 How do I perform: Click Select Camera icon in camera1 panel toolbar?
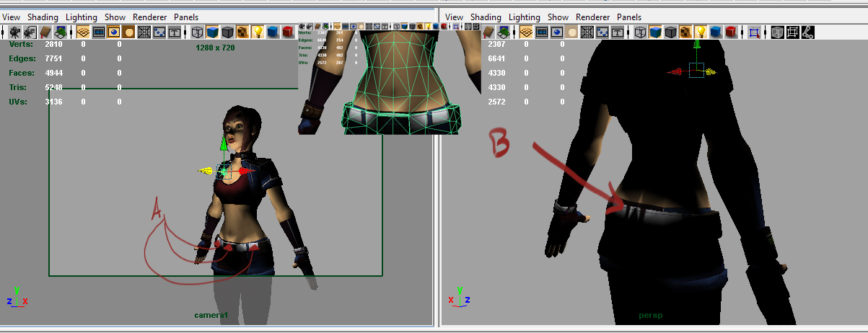tap(15, 32)
